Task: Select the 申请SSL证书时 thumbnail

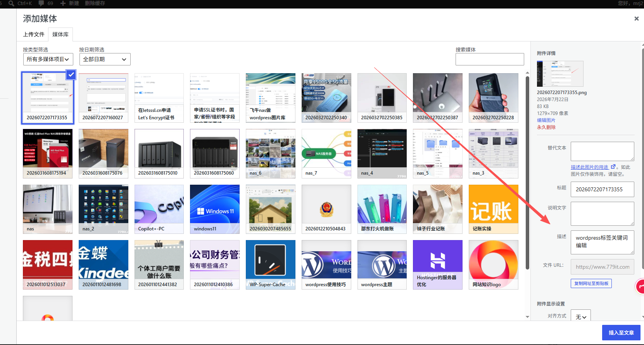Action: tap(215, 98)
